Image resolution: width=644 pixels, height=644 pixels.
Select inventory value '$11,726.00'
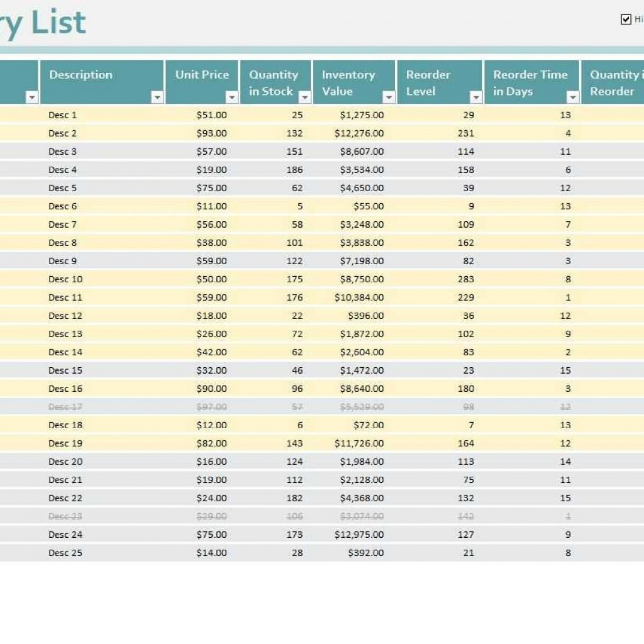click(x=359, y=443)
